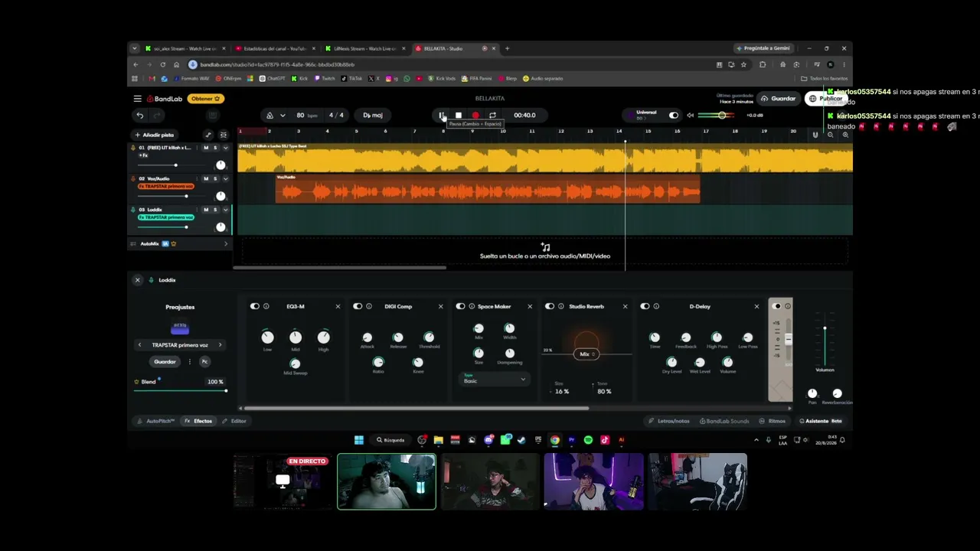The height and width of the screenshot is (551, 980).
Task: Switch to the Editor tab
Action: click(x=234, y=421)
